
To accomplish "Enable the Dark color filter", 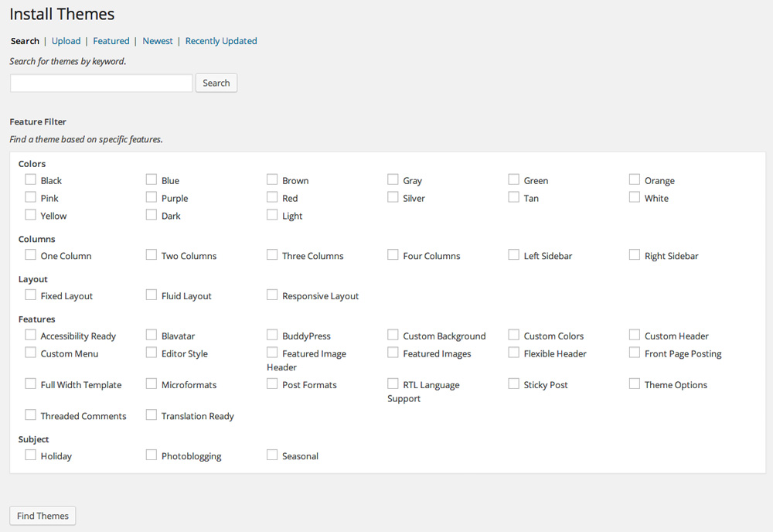I will (151, 215).
